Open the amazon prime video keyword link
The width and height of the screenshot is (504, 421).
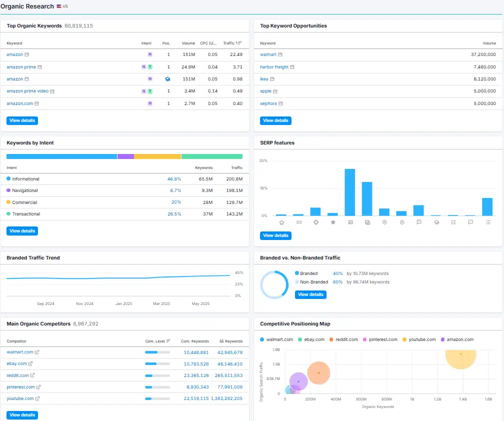pyautogui.click(x=27, y=91)
